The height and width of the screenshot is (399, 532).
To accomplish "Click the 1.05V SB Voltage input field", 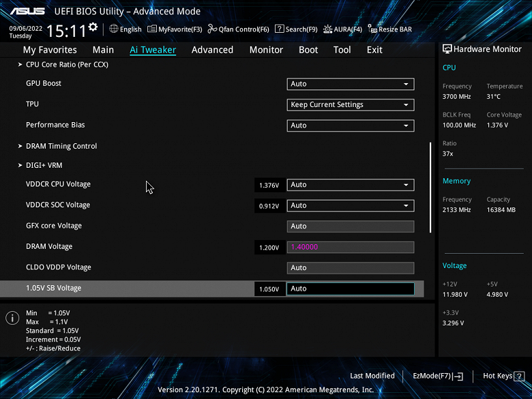I will [x=351, y=289].
